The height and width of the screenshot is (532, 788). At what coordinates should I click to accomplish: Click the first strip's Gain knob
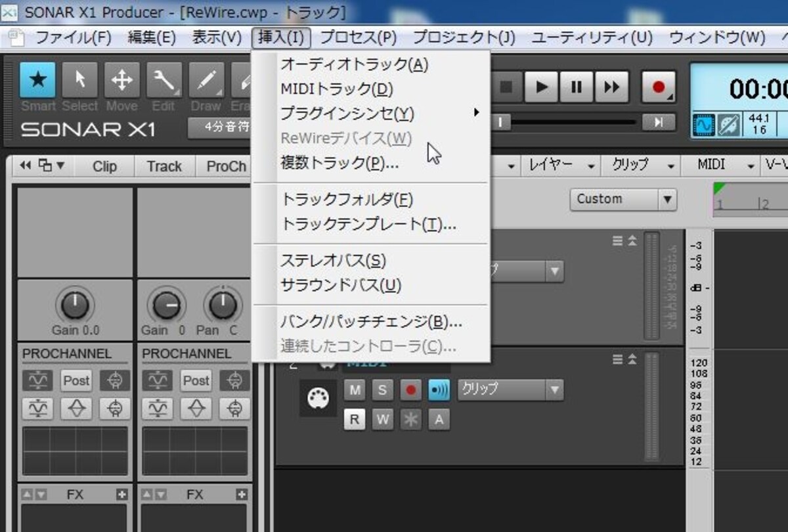click(x=76, y=305)
